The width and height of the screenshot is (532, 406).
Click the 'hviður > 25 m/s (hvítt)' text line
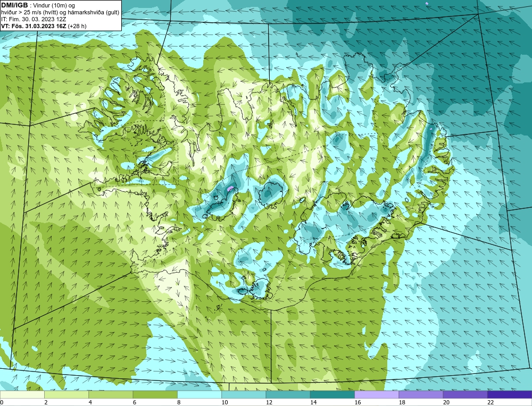point(60,13)
